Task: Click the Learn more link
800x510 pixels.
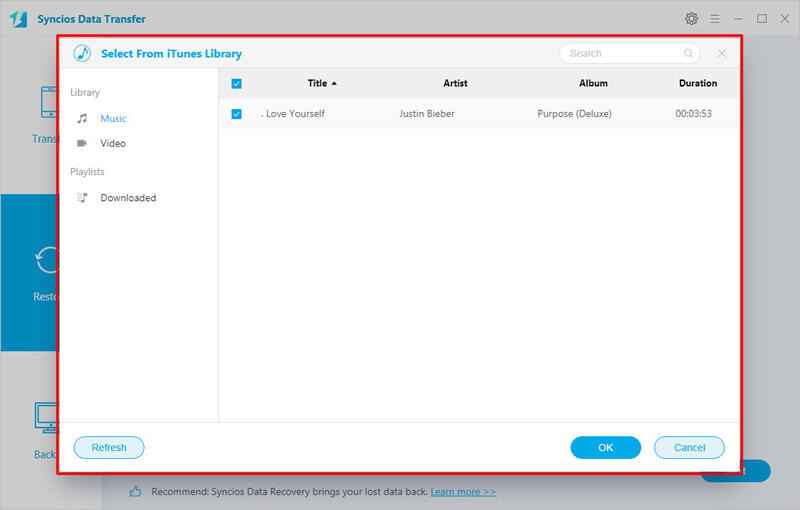Action: [x=462, y=492]
